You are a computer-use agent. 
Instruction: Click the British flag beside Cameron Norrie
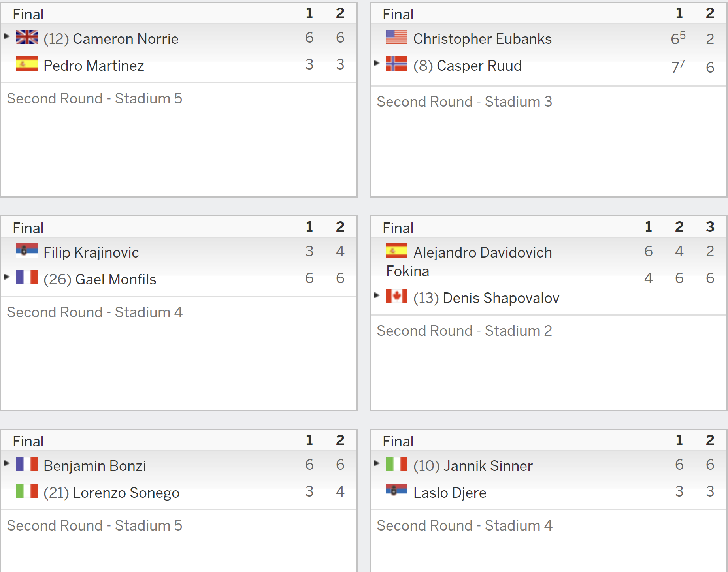click(x=27, y=37)
